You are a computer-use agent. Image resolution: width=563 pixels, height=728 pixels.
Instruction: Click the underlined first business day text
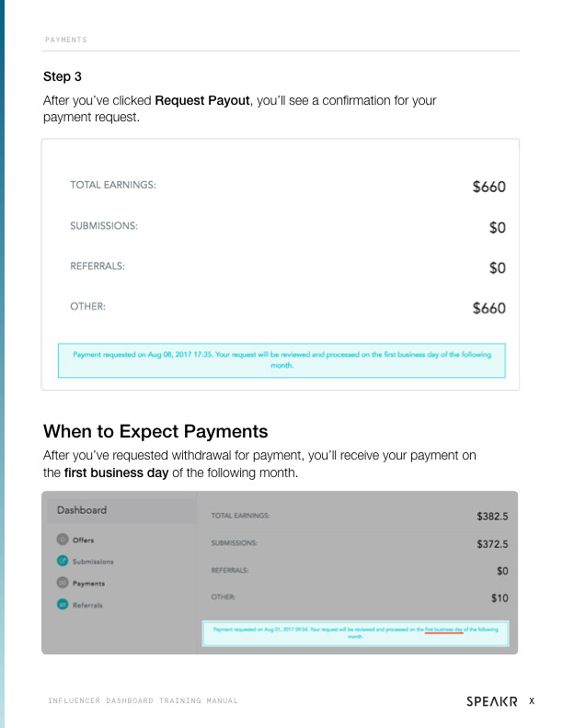pyautogui.click(x=443, y=630)
